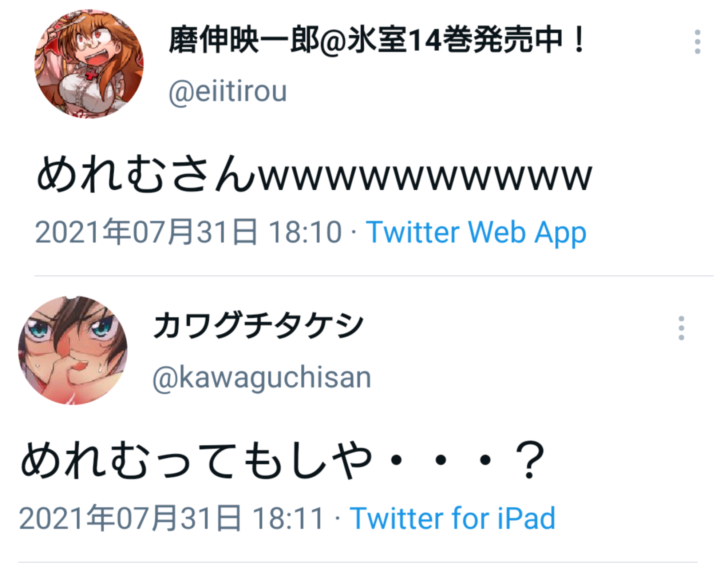
Task: Click the 18:10 time on the first tweet
Action: [305, 232]
